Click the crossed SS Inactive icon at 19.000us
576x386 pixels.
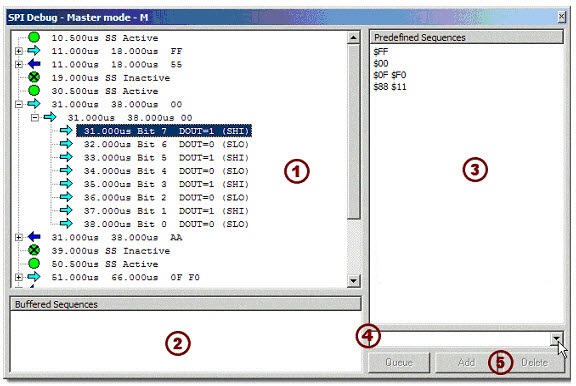coord(34,77)
